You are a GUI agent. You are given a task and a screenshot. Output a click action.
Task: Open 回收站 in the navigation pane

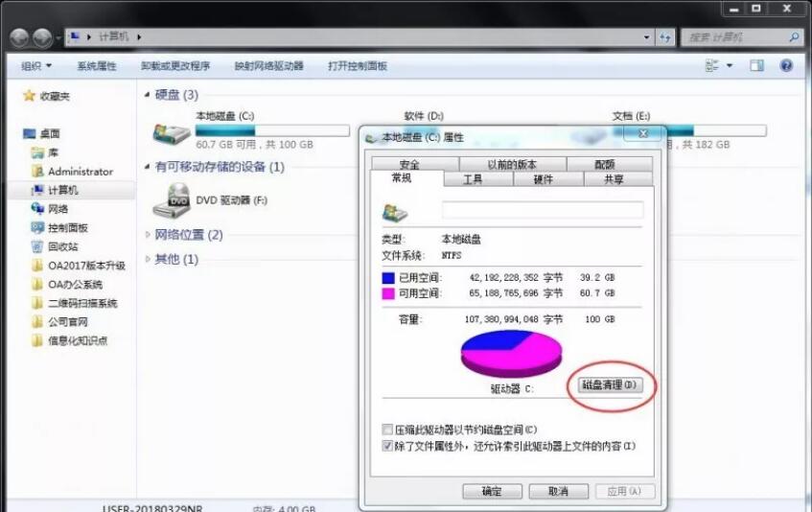point(62,246)
